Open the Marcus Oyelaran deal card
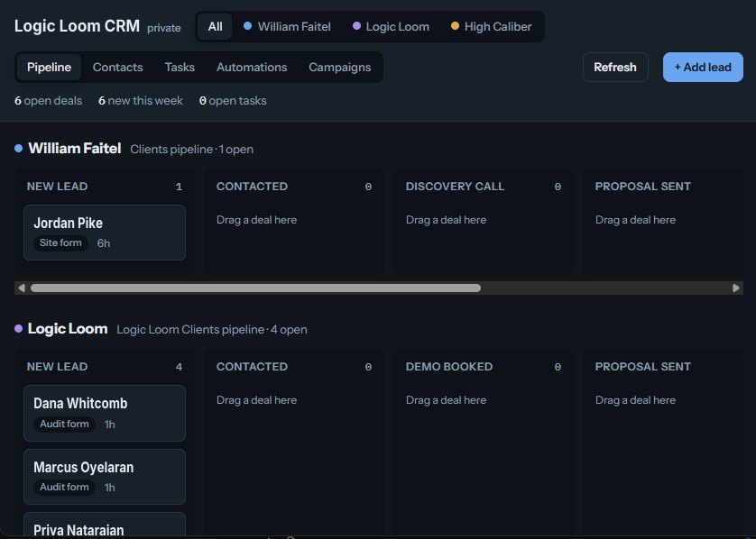756x539 pixels. [x=105, y=477]
